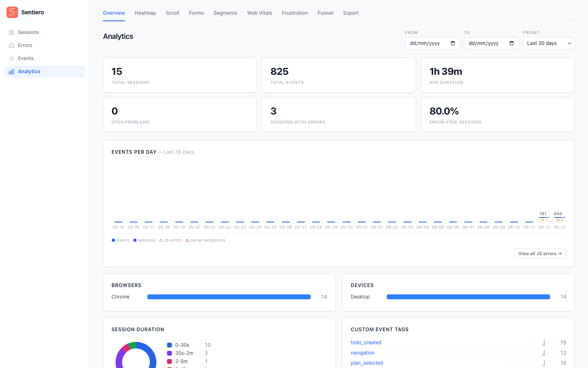Open the To date calendar picker icon

tap(512, 43)
